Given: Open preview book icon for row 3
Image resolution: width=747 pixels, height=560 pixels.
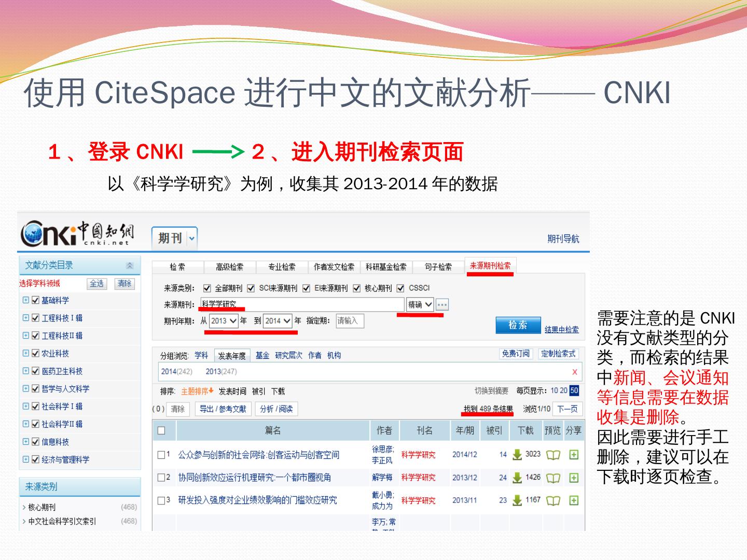Looking at the screenshot, I should click(x=553, y=500).
